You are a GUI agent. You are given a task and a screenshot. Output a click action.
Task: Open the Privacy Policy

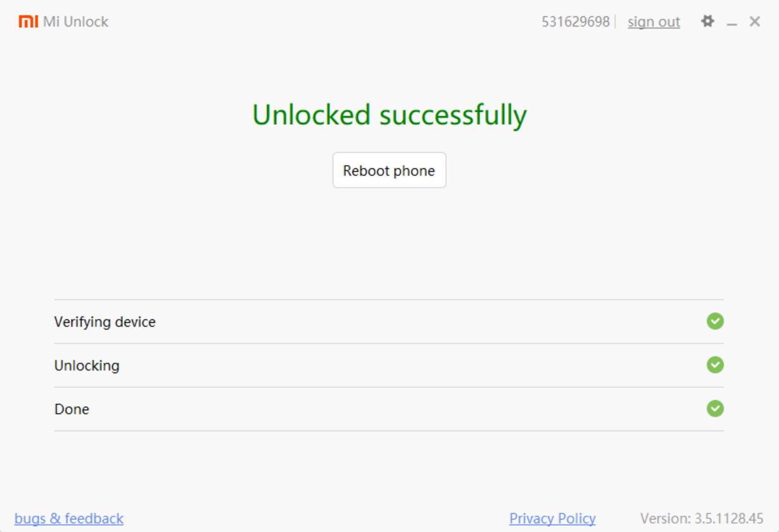[552, 518]
